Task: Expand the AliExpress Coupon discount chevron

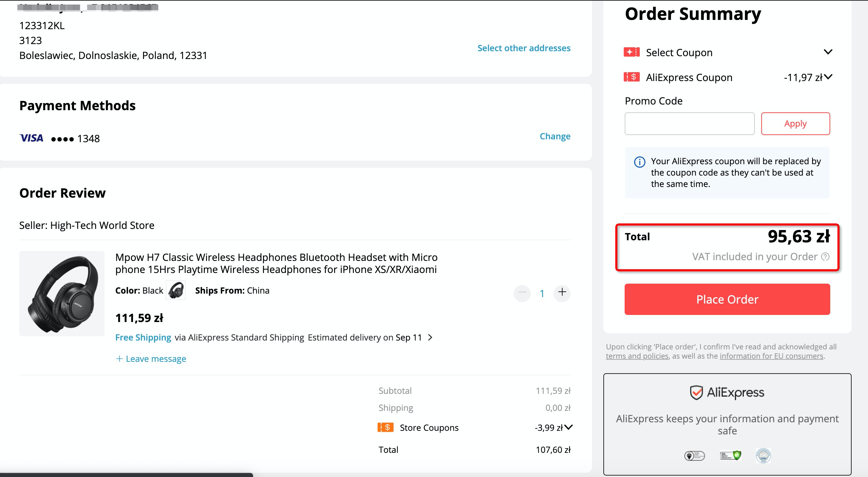Action: pyautogui.click(x=828, y=77)
